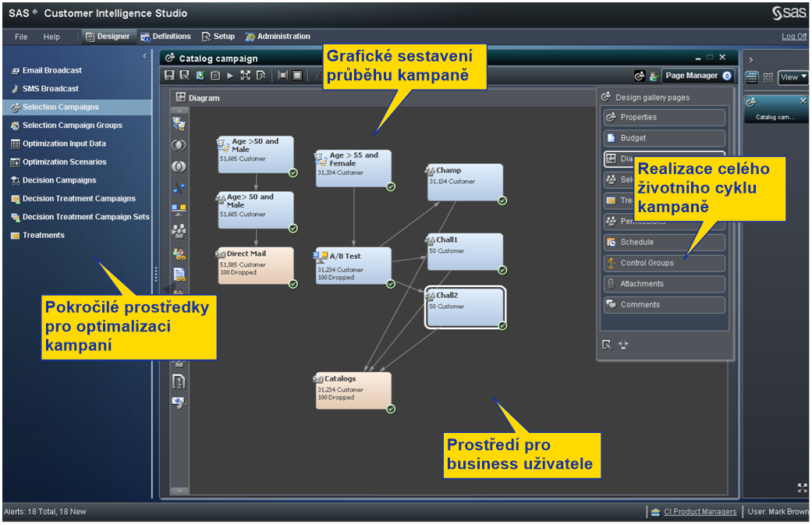Select the blue and yellow squares A/B tool
Viewport: 812px width, 525px height.
coord(179,208)
